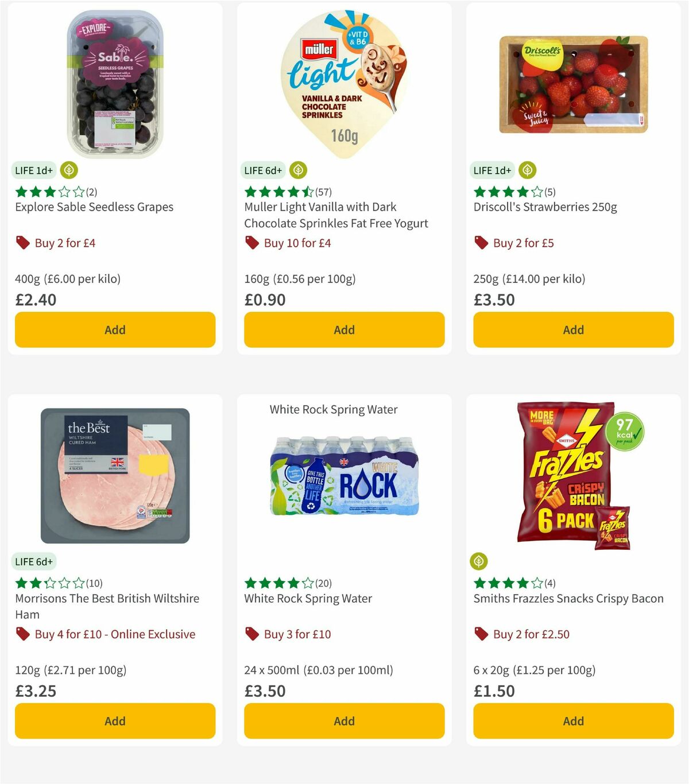Click the Buy 4 for £10 Online Exclusive offer
The image size is (689, 784).
click(x=115, y=634)
